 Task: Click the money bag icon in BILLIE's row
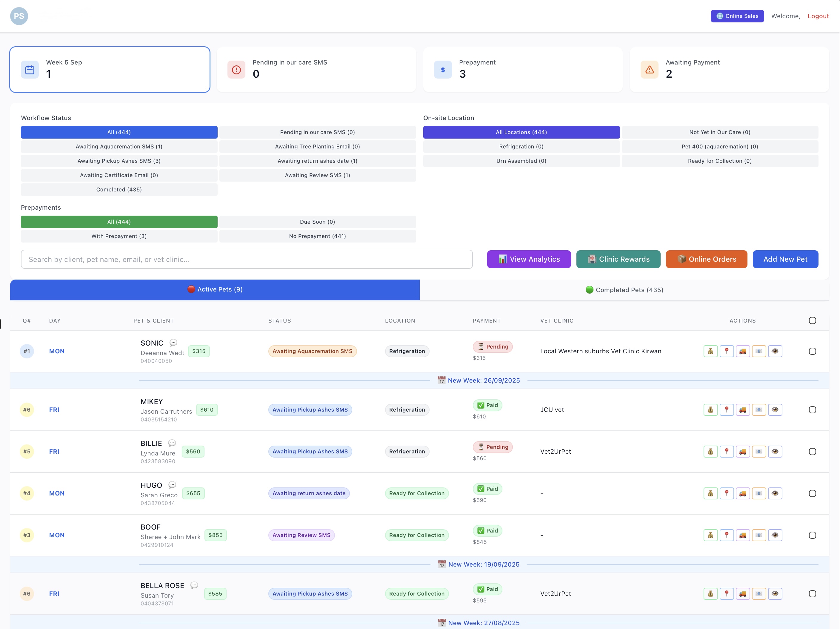pyautogui.click(x=710, y=452)
